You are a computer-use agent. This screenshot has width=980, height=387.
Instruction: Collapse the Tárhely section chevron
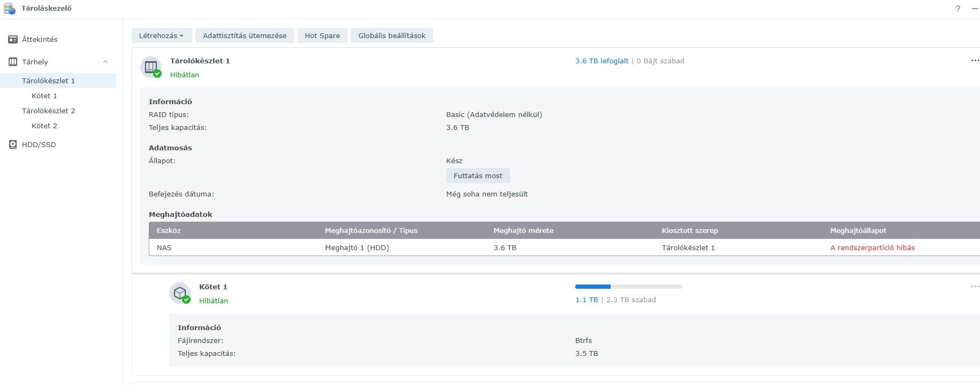(x=106, y=62)
